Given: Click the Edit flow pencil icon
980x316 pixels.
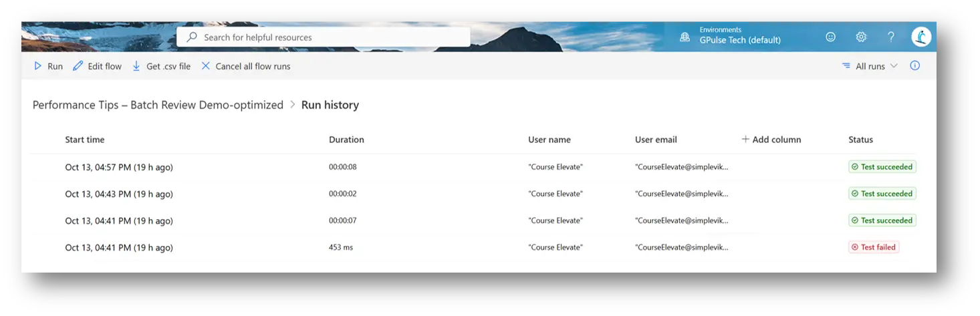Looking at the screenshot, I should tap(78, 66).
